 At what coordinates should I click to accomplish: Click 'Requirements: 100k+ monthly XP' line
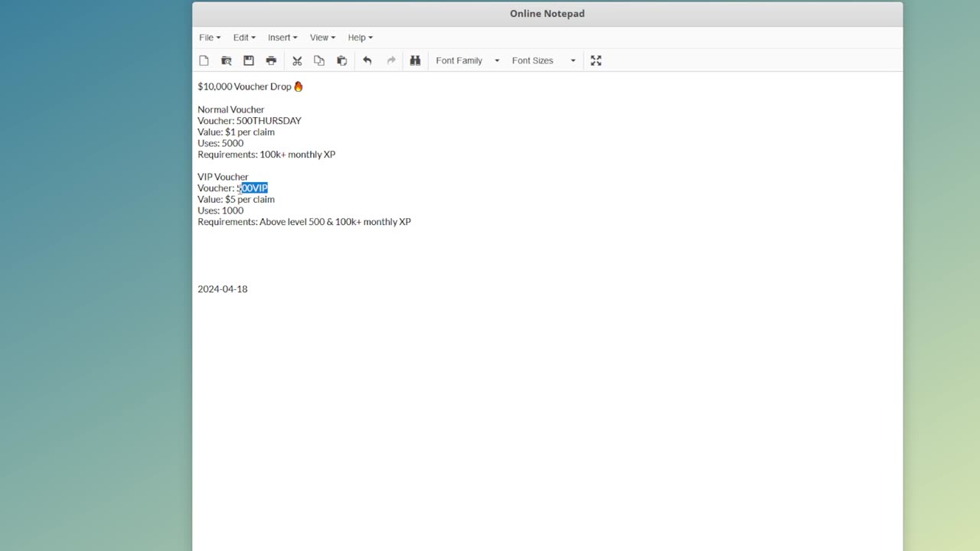(x=266, y=155)
